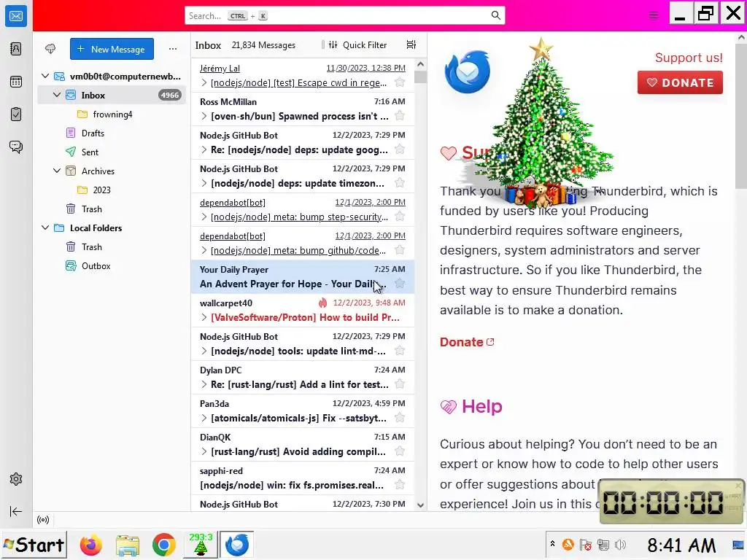Screen dimensions: 747x560
Task: Open the Sent folder
Action: [112, 152]
